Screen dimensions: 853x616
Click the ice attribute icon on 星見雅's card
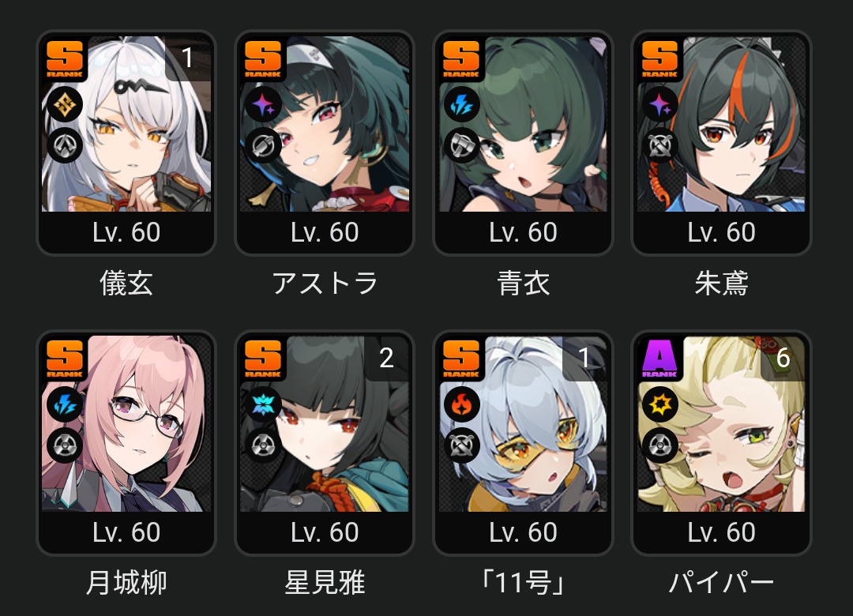[263, 404]
